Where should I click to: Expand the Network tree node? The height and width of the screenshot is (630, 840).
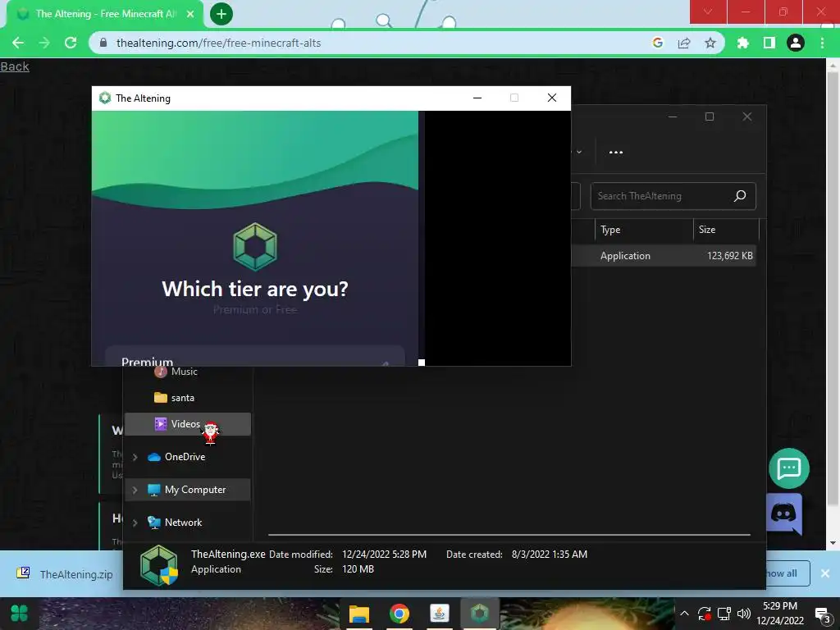135,523
